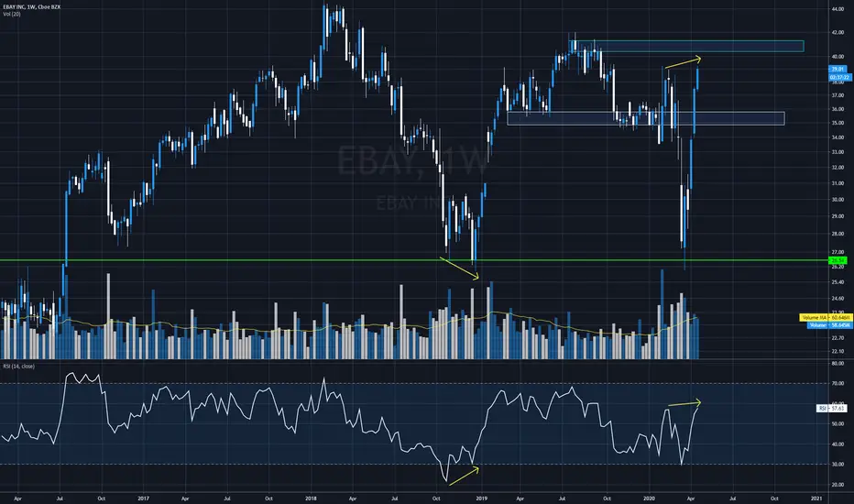Click the 50.00 RSI axis label
Screen dimensions: 854x504
[838, 424]
